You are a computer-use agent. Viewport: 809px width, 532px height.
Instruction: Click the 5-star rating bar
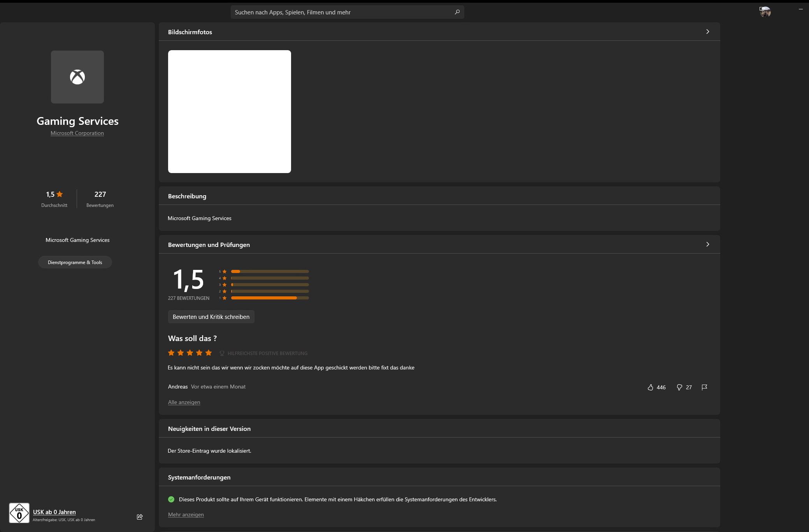point(270,271)
